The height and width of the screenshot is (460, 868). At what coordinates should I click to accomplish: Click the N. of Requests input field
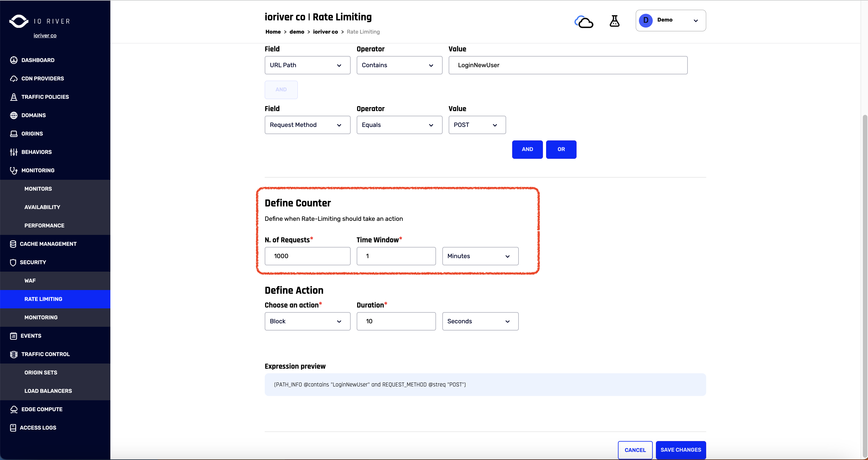(x=307, y=256)
